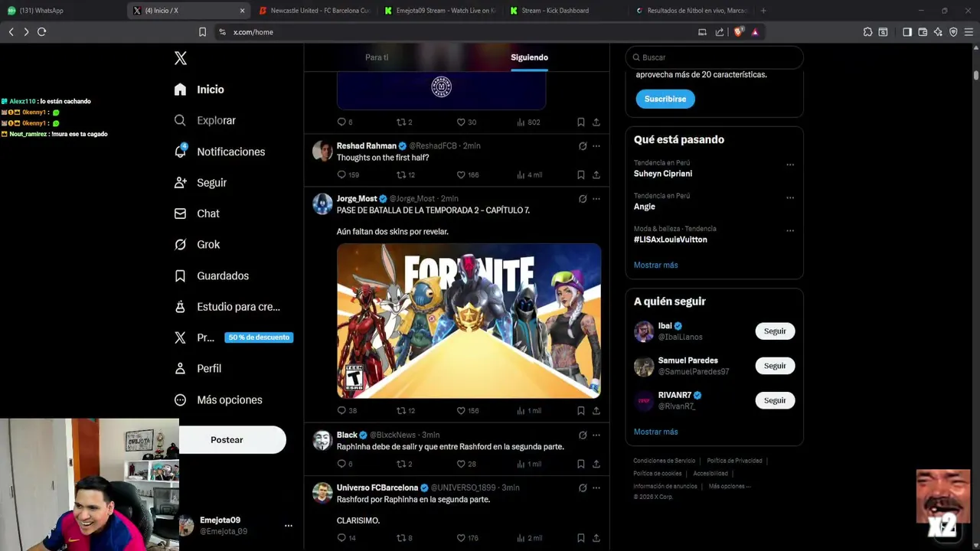Switch to the Para ti tab
The width and height of the screenshot is (980, 551).
pyautogui.click(x=377, y=57)
